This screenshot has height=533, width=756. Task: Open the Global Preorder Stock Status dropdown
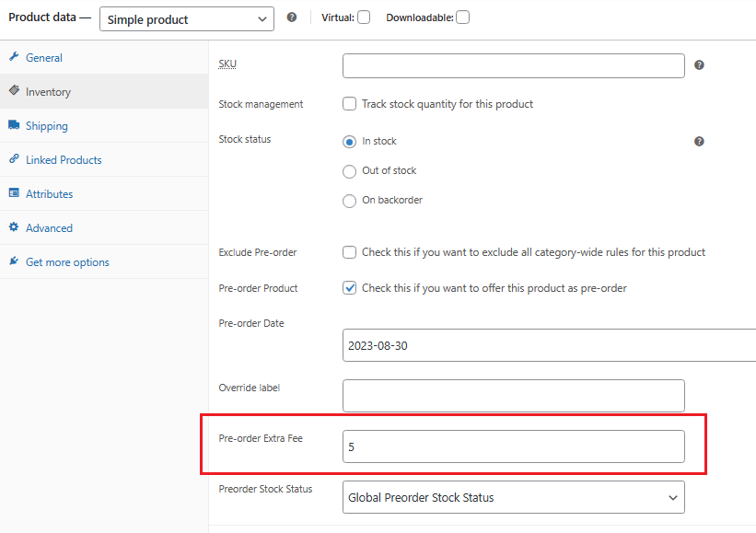pyautogui.click(x=514, y=497)
